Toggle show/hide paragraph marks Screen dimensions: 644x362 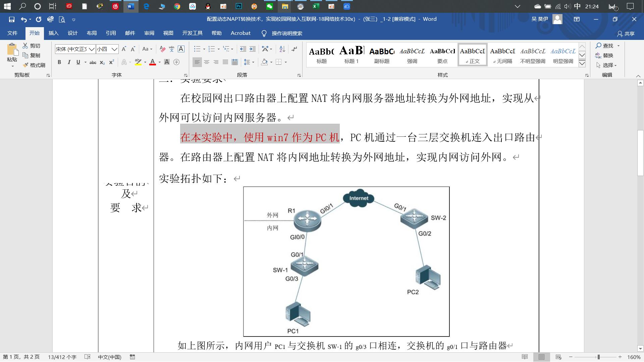[x=294, y=49]
